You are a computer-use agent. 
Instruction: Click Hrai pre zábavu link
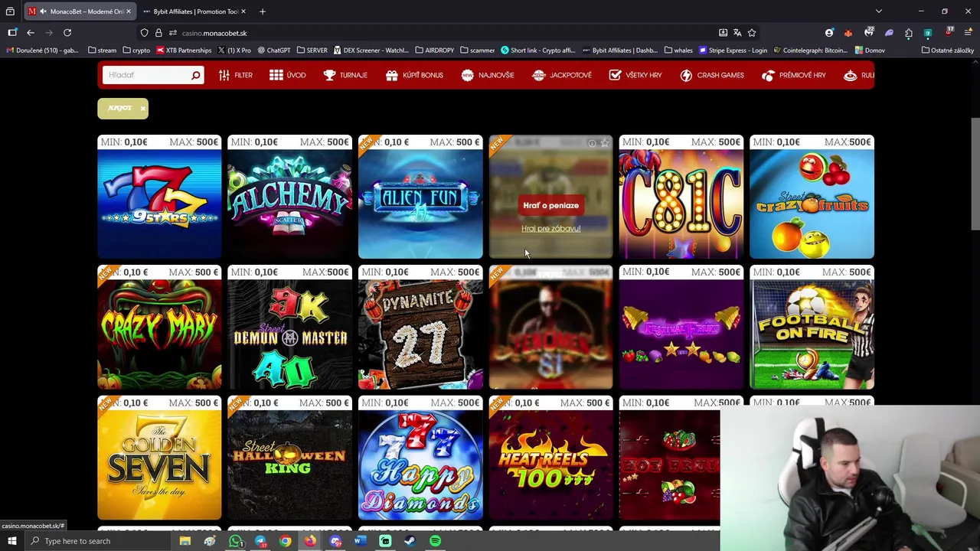click(550, 228)
